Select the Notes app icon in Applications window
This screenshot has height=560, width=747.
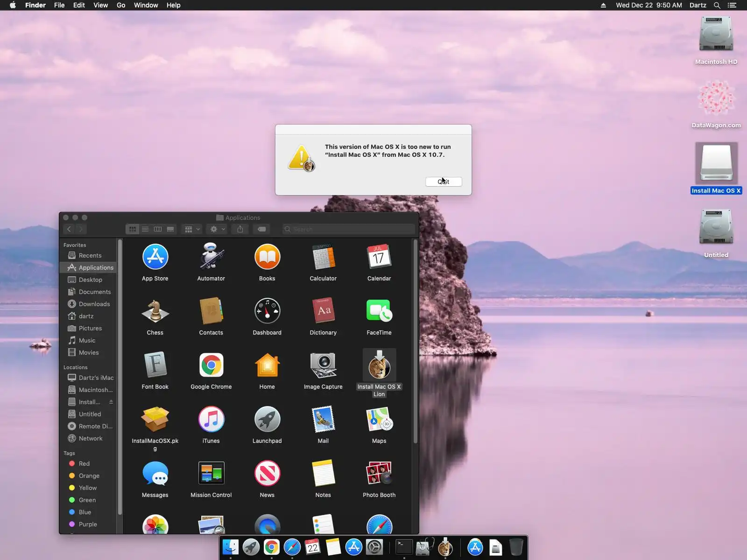click(x=323, y=473)
